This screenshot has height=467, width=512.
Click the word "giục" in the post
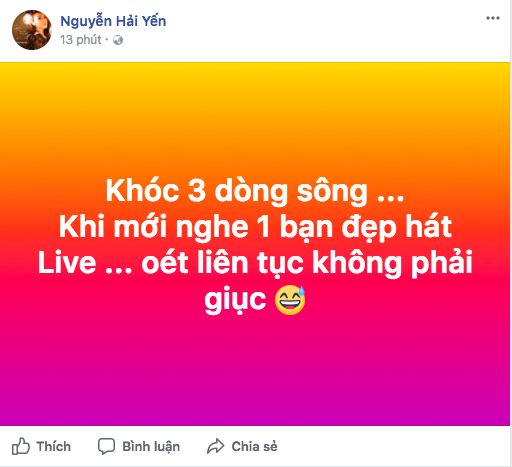click(235, 300)
